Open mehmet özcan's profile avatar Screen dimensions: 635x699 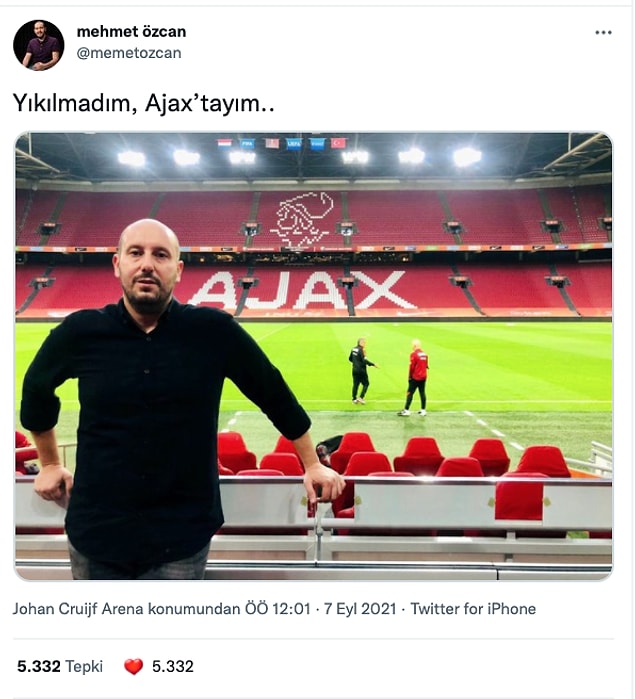39,45
